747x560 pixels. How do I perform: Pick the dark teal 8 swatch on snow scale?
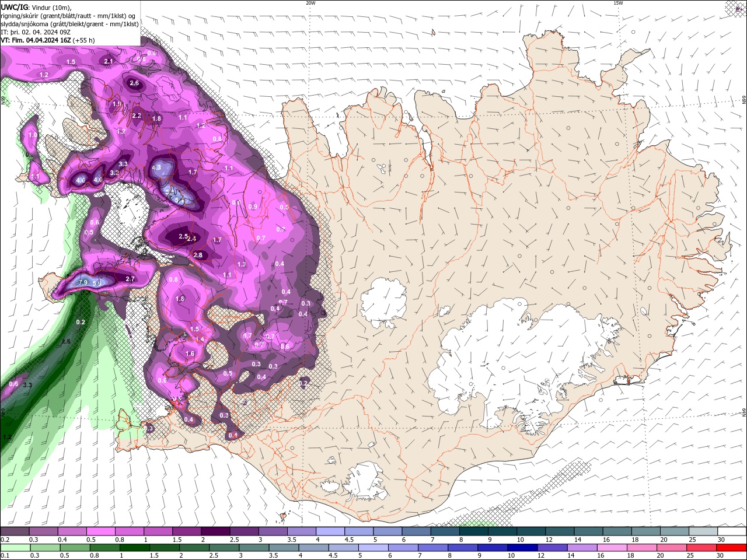tap(473, 531)
